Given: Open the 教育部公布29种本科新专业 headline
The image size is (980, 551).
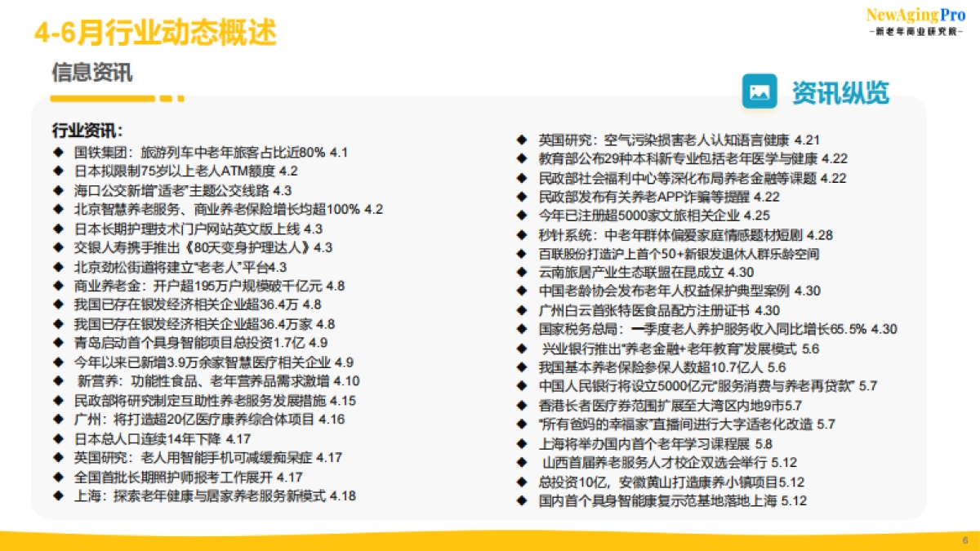Looking at the screenshot, I should (x=693, y=158).
